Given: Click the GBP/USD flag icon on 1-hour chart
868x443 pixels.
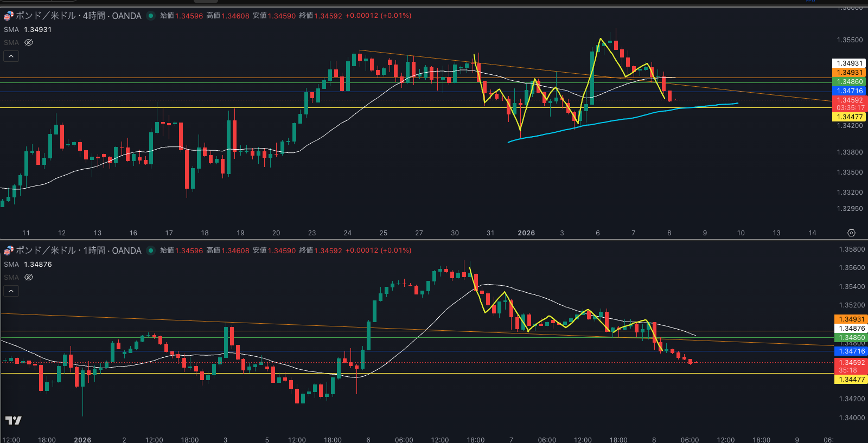Looking at the screenshot, I should (x=9, y=251).
